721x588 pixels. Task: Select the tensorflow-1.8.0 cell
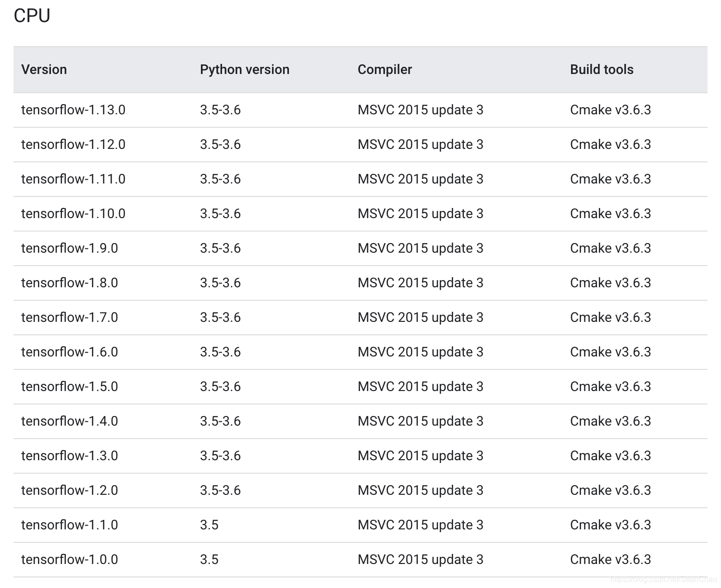[70, 283]
